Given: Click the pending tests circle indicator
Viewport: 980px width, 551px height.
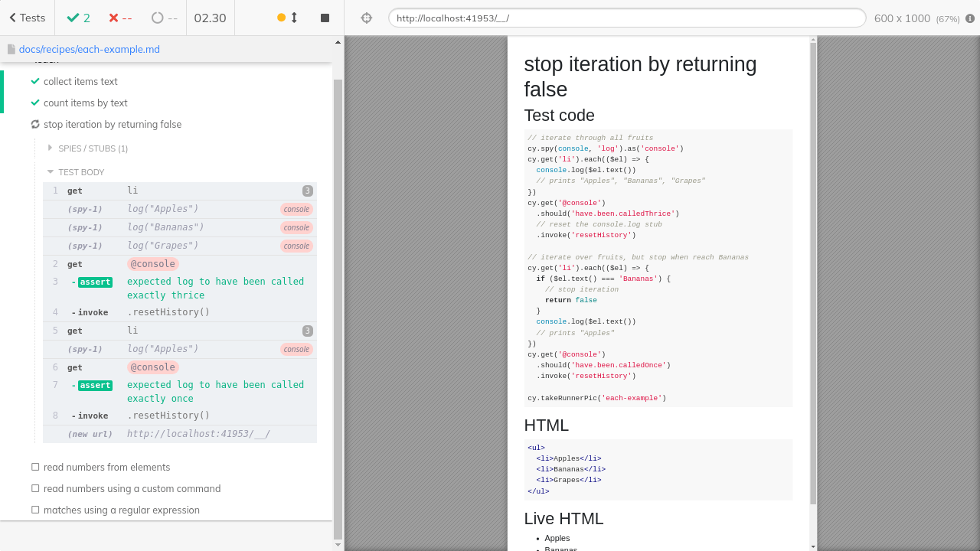Looking at the screenshot, I should (x=162, y=17).
